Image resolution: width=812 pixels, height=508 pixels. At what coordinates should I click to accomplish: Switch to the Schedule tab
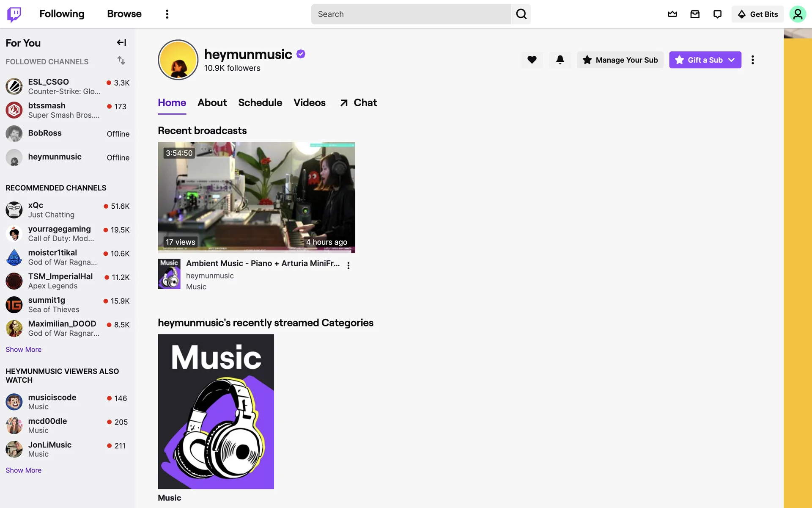(x=260, y=102)
